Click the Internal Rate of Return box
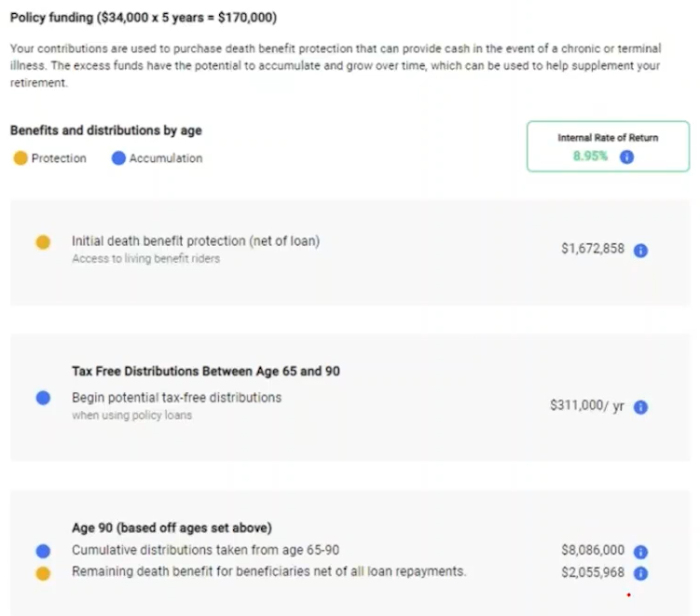 [607, 146]
